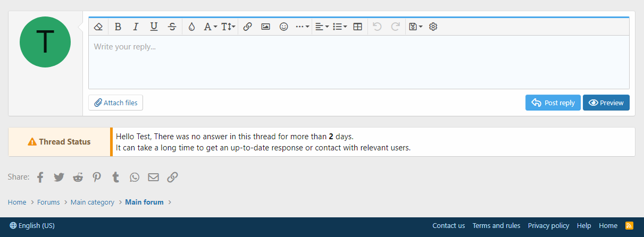Share thread on Facebook
Screen dimensions: 644x237
(40, 177)
